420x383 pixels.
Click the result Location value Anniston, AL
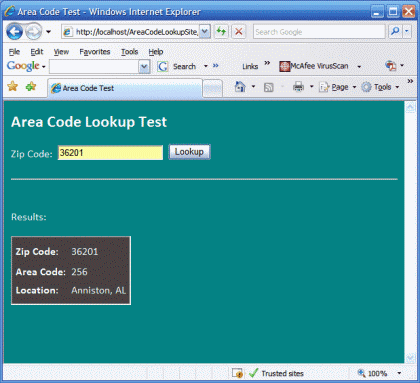point(99,290)
